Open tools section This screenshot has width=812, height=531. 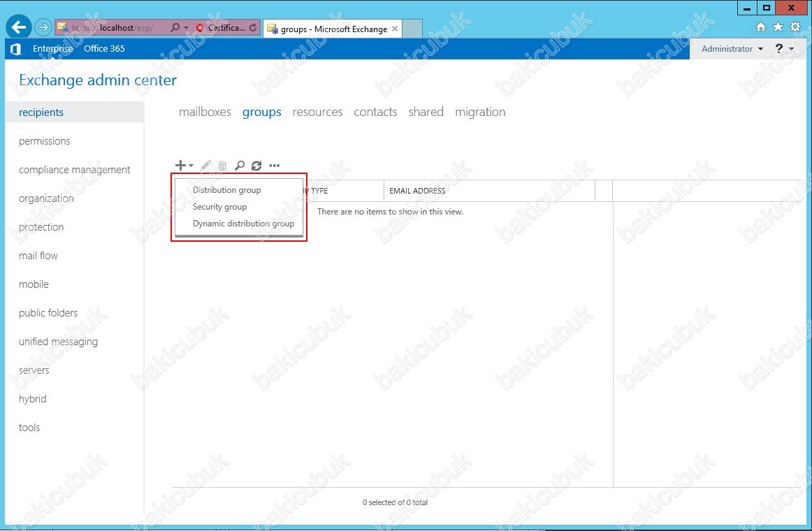[x=29, y=428]
